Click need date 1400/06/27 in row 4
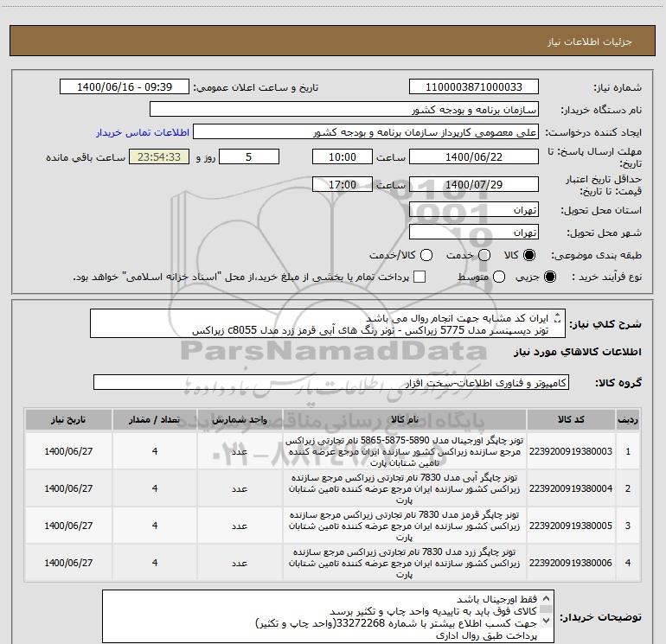 pos(68,563)
